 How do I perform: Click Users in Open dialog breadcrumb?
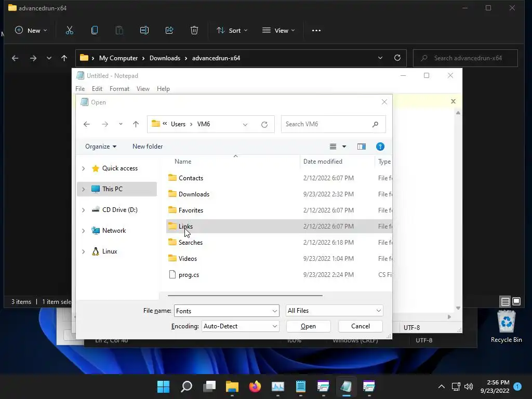(x=178, y=124)
